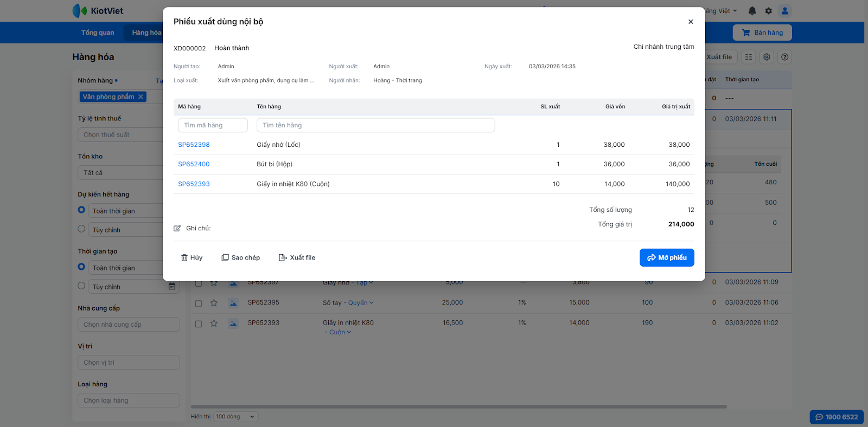Click the image thumbnail icon for SP652393
The height and width of the screenshot is (427, 868).
(233, 324)
